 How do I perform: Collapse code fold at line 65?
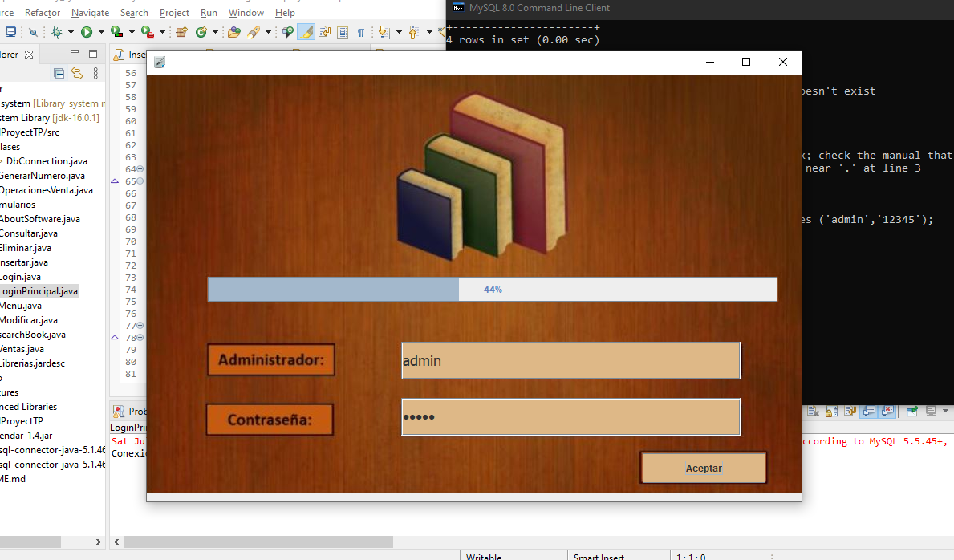pos(140,181)
